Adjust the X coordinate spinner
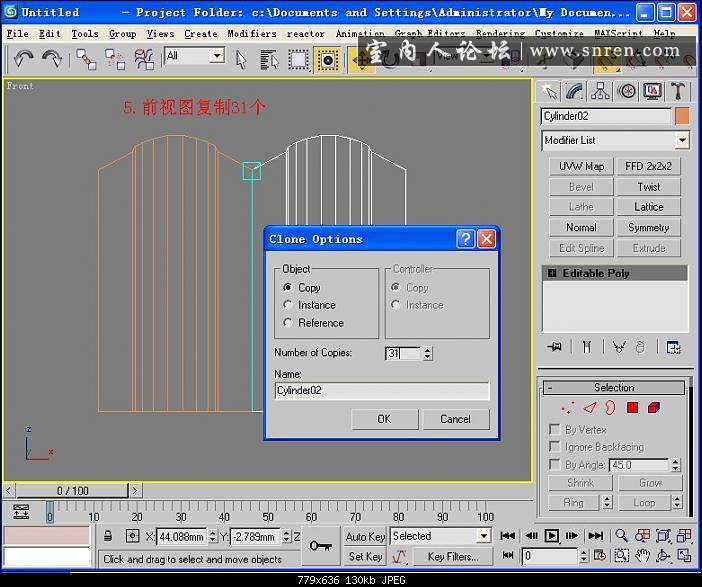Screen dimensions: 702x587 [213, 536]
